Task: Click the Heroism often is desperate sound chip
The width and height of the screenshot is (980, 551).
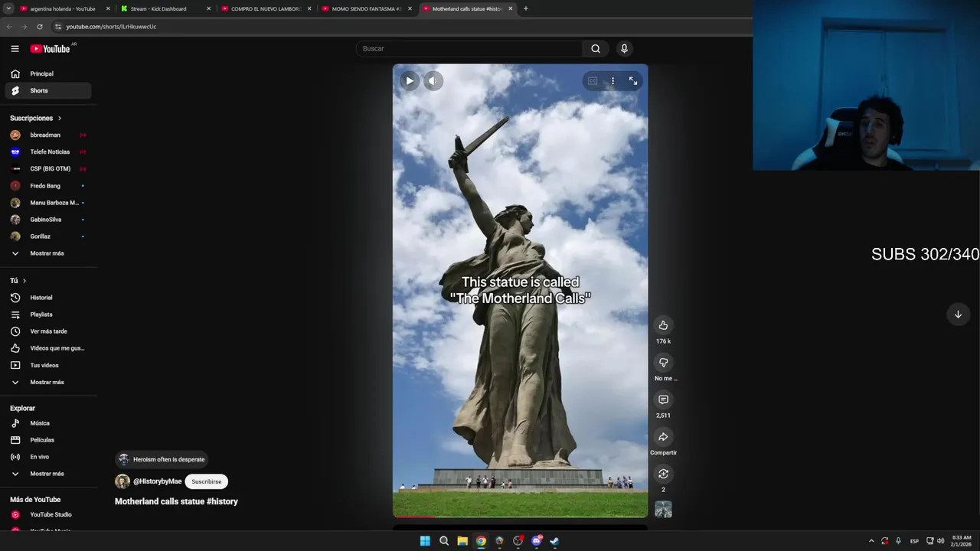Action: click(162, 459)
